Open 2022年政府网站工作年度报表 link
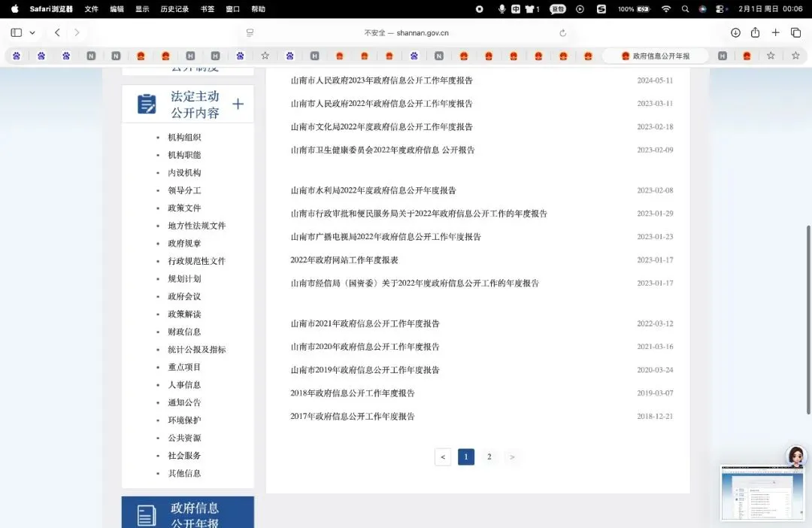This screenshot has width=812, height=528. pyautogui.click(x=344, y=259)
